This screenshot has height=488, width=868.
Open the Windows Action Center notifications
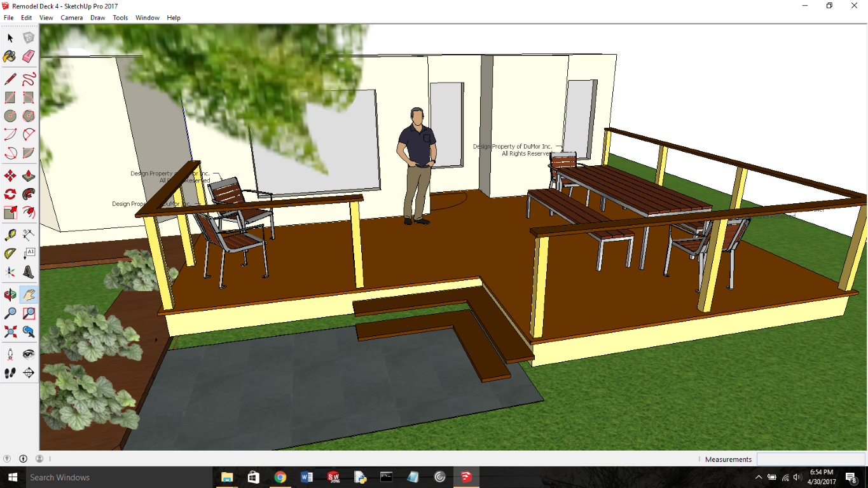(851, 477)
